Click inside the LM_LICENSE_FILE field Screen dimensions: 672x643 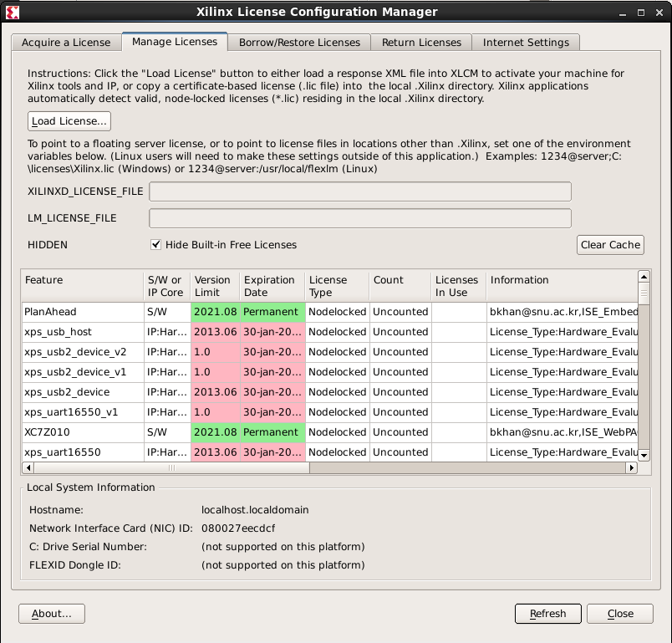tap(359, 217)
